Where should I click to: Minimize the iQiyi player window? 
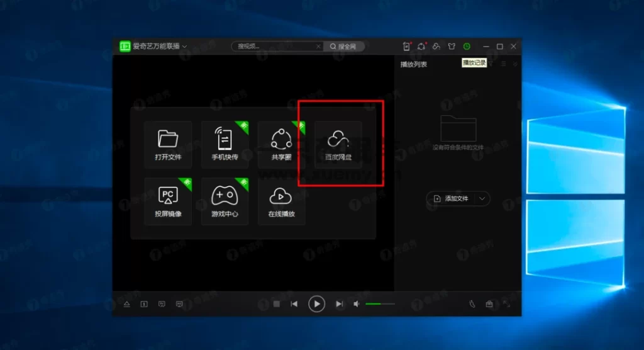[x=486, y=47]
